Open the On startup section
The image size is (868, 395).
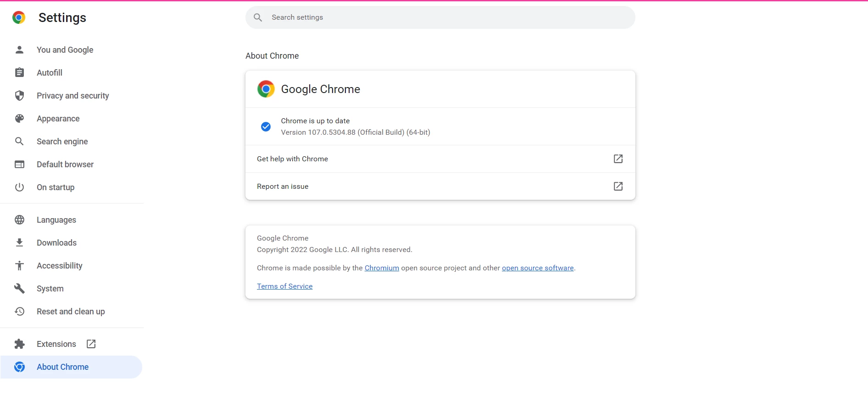[x=72, y=187]
